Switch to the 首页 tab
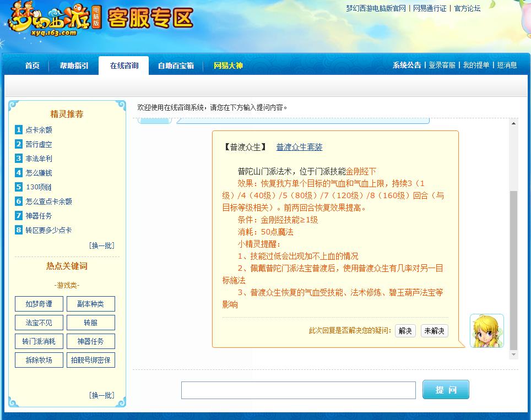 coord(31,65)
